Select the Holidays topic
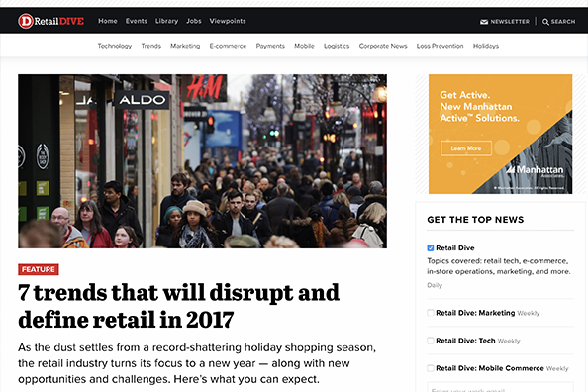588x392 pixels. pos(486,46)
